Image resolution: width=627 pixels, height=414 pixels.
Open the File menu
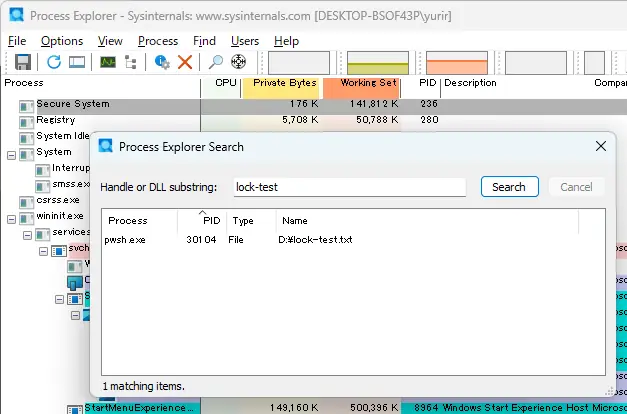(x=17, y=41)
